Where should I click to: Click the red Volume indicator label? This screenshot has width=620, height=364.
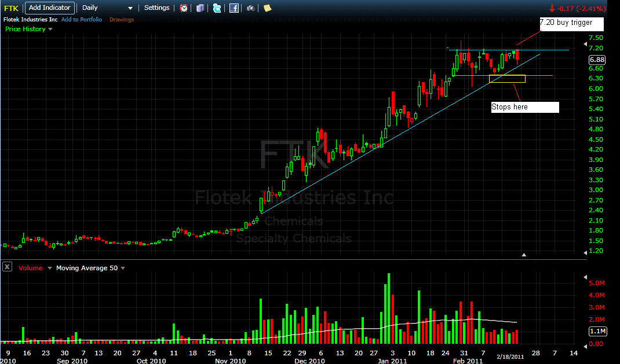[31, 268]
